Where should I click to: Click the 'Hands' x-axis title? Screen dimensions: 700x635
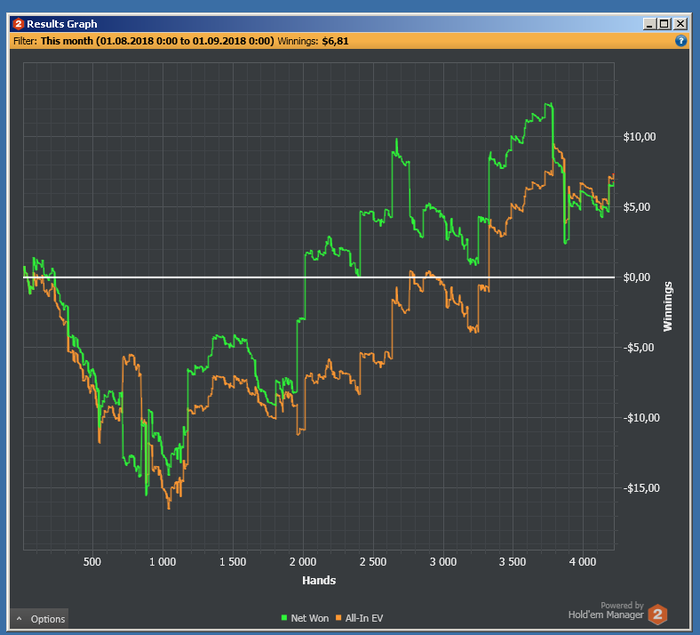coord(319,580)
